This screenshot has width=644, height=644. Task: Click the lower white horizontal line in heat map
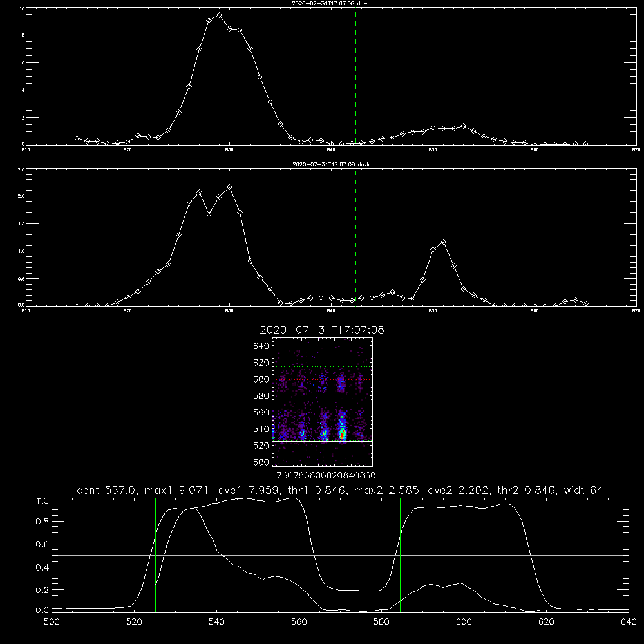point(323,441)
